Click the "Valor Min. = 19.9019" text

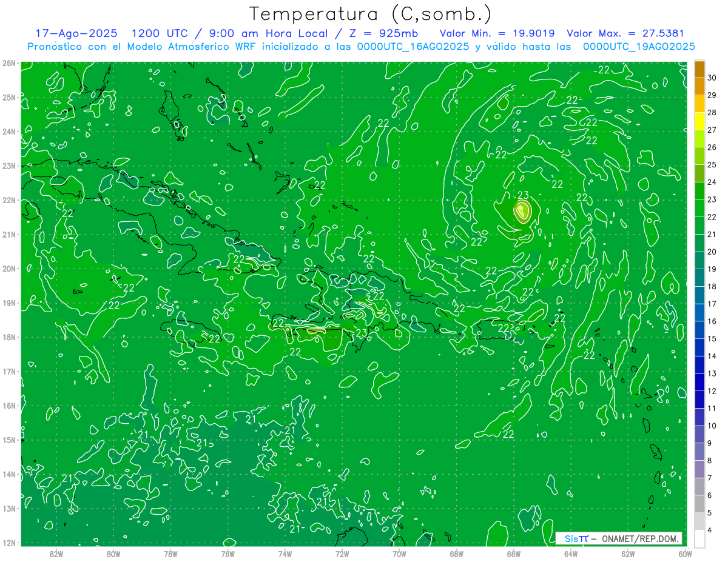pyautogui.click(x=496, y=33)
